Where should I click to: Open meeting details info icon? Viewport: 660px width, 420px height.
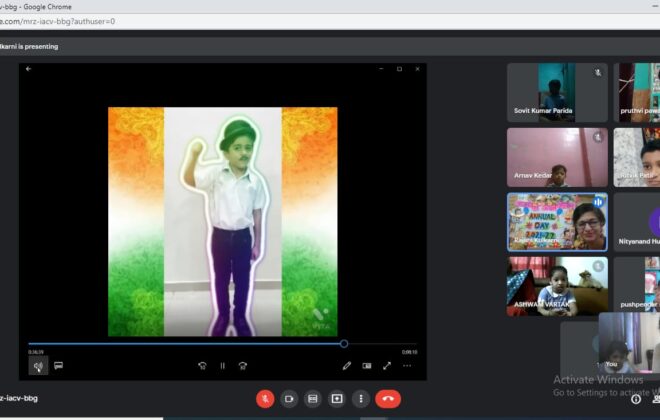(636, 399)
